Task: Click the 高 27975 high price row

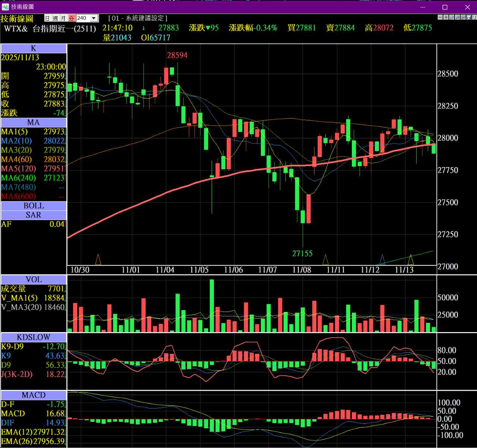Action: coord(34,85)
